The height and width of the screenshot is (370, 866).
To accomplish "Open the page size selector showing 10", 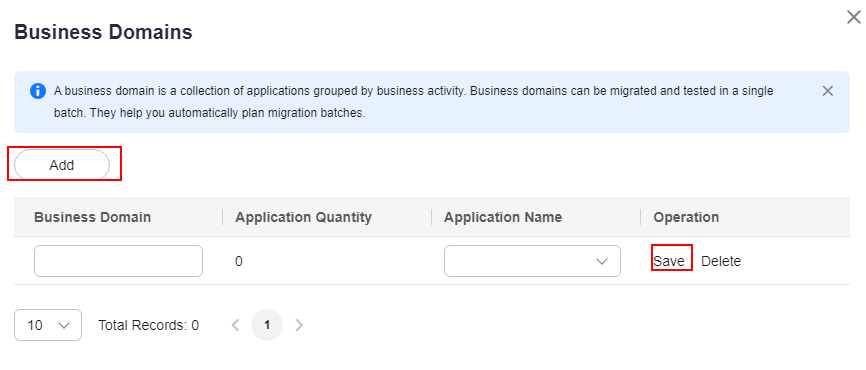I will coord(48,325).
